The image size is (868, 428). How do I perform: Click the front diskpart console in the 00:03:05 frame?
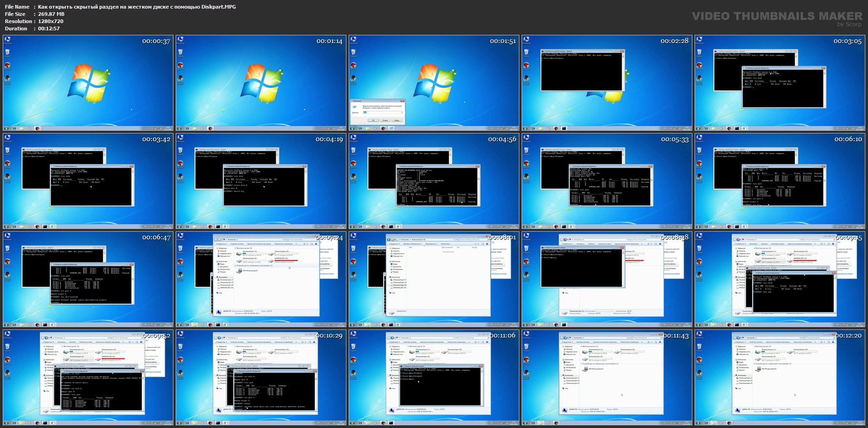(x=784, y=87)
